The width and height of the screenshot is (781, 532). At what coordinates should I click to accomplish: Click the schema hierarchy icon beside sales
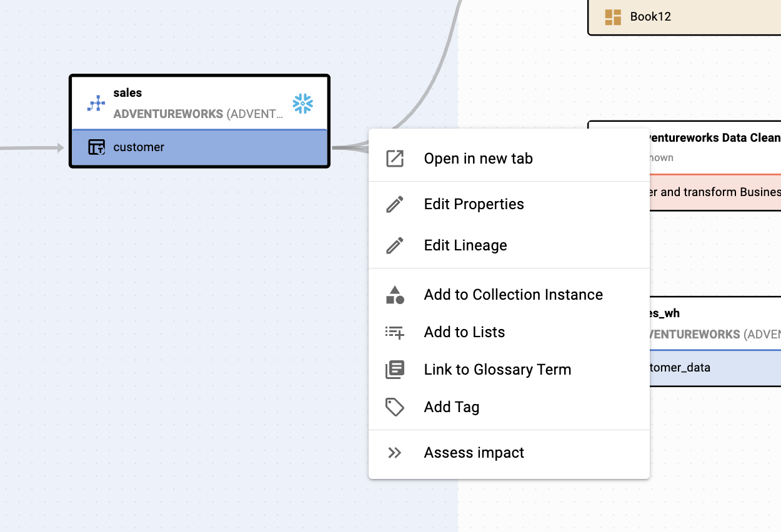click(x=96, y=104)
